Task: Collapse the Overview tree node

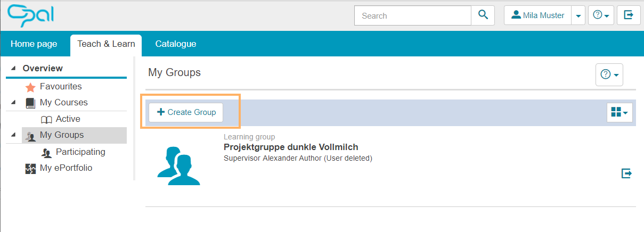Action: pyautogui.click(x=13, y=68)
